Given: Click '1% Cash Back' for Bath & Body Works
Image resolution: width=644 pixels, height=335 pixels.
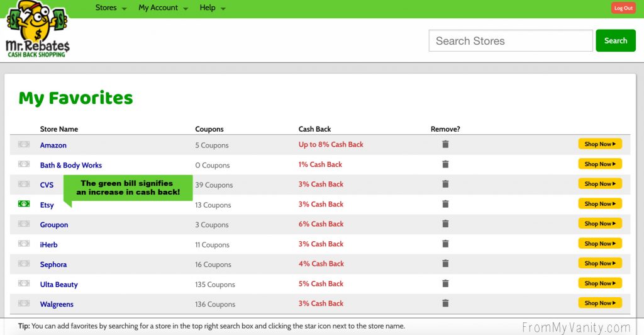Looking at the screenshot, I should [320, 164].
